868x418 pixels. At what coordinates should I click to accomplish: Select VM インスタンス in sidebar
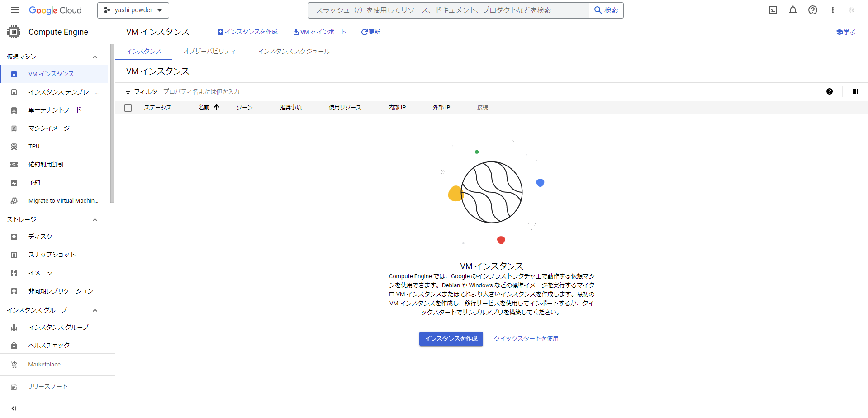(54, 74)
